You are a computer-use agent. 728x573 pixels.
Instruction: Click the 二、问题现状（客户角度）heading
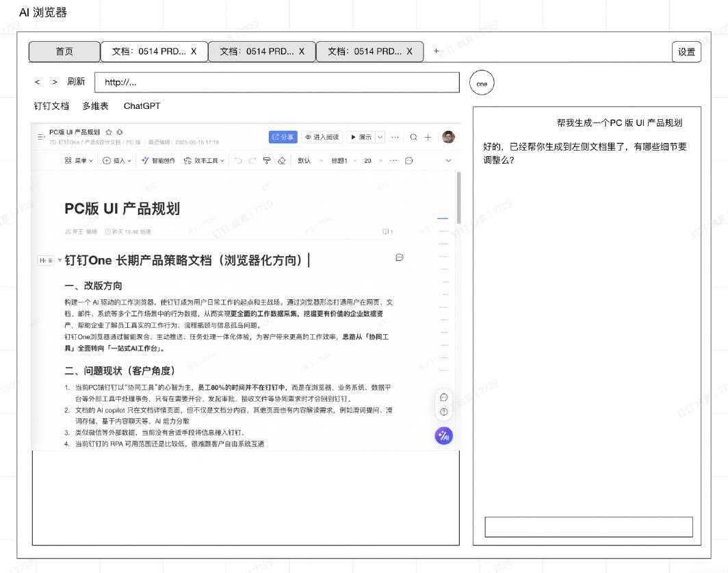click(x=120, y=371)
